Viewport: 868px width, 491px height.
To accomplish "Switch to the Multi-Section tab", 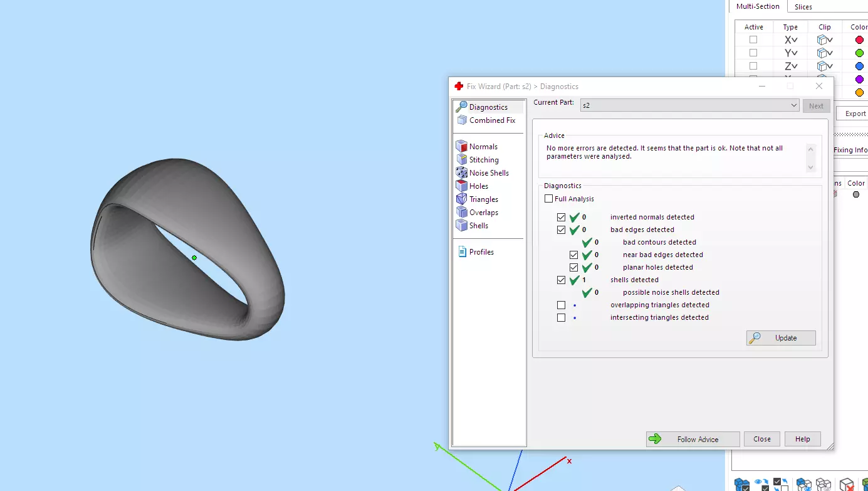I will point(758,6).
